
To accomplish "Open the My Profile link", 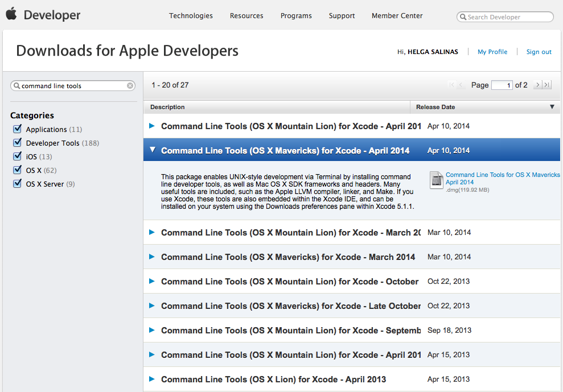I will pos(492,52).
